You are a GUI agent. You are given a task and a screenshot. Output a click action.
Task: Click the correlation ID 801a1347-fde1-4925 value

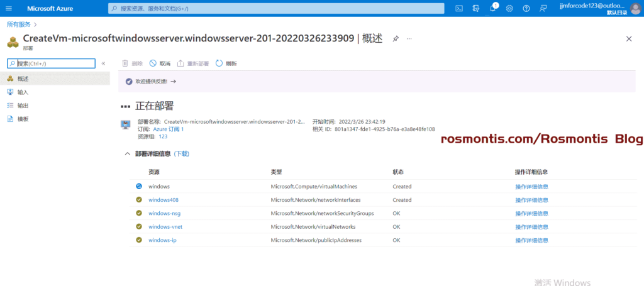coord(384,129)
